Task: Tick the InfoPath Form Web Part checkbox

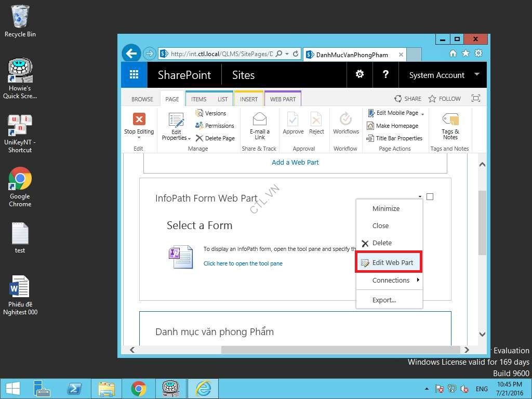Action: (430, 196)
